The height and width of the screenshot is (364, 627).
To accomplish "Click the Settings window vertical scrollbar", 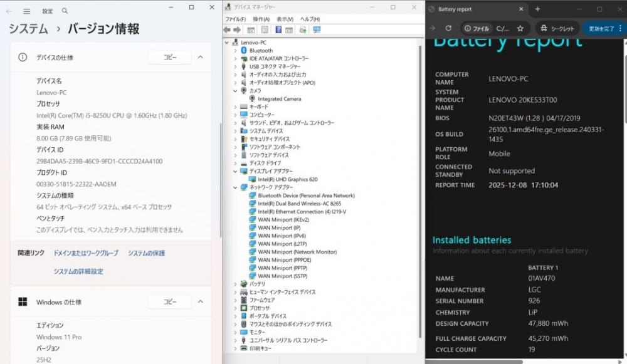I will [220, 180].
